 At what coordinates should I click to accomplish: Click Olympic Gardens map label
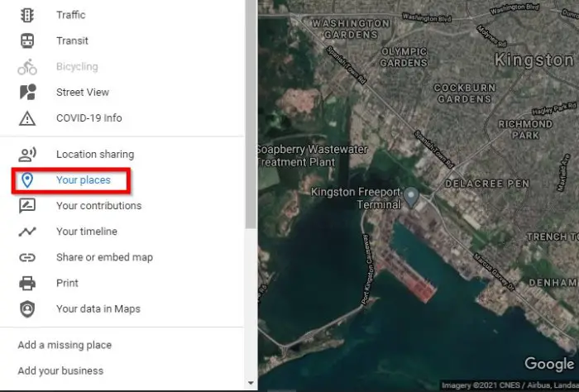(404, 57)
